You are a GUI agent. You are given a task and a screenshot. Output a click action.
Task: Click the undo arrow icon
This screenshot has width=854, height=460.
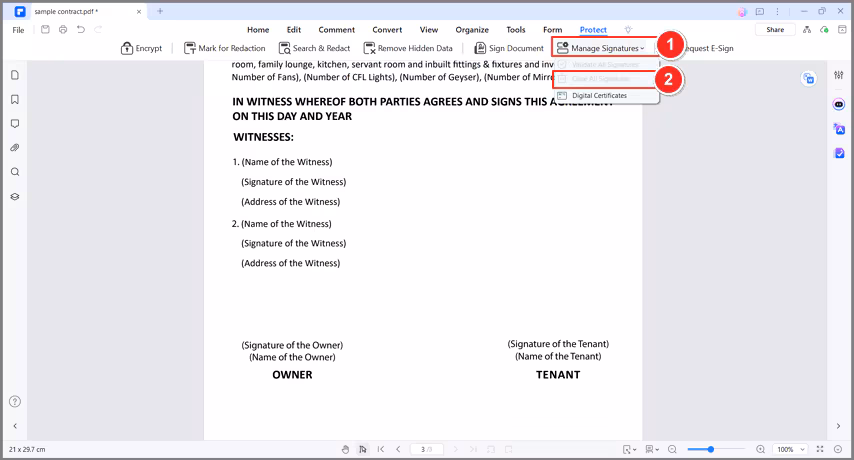click(81, 29)
